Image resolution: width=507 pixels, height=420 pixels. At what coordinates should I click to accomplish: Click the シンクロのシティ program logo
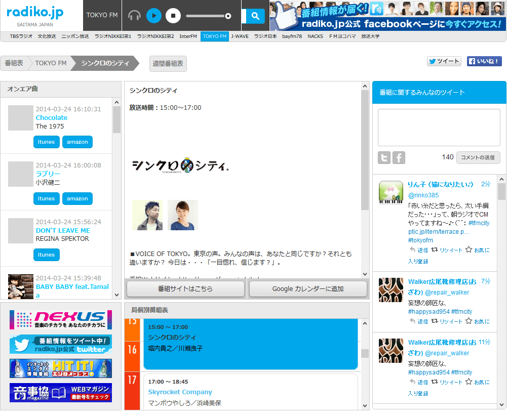tap(180, 165)
